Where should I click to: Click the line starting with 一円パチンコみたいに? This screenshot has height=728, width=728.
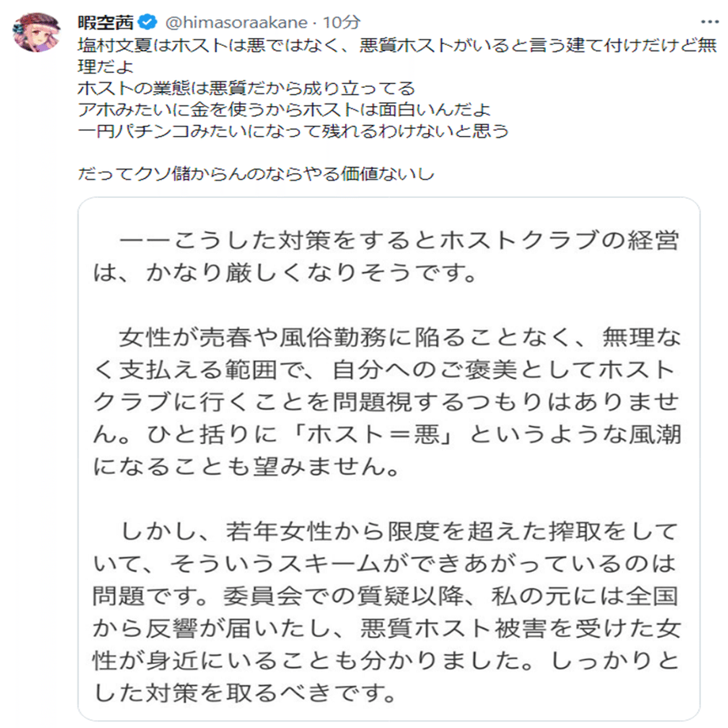click(x=293, y=131)
